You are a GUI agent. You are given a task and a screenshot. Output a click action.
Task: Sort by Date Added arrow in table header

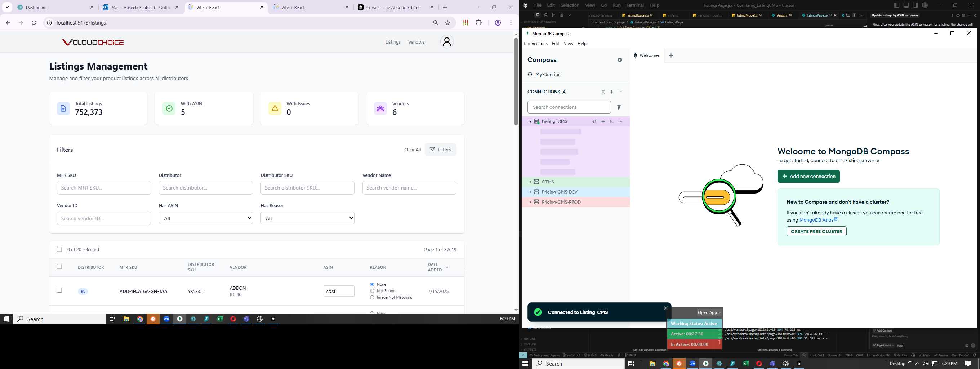pos(447,267)
